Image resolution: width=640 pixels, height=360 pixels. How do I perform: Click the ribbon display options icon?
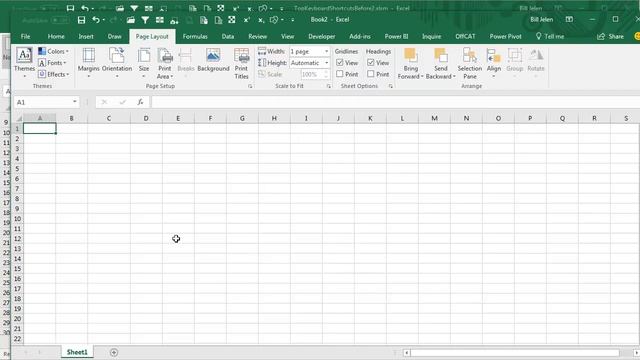tap(569, 20)
